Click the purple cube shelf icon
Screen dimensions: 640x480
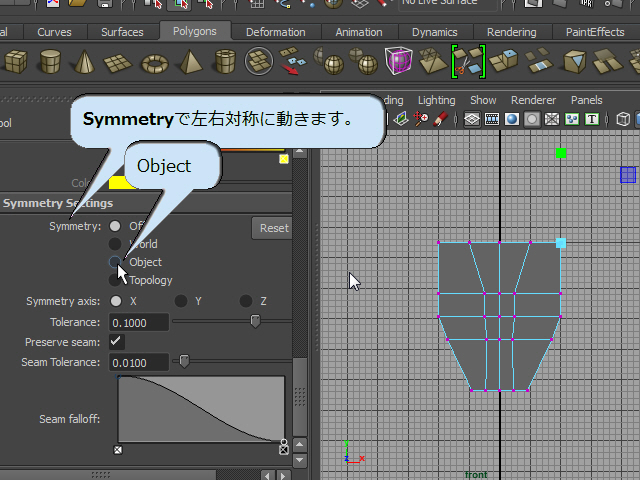pyautogui.click(x=398, y=62)
